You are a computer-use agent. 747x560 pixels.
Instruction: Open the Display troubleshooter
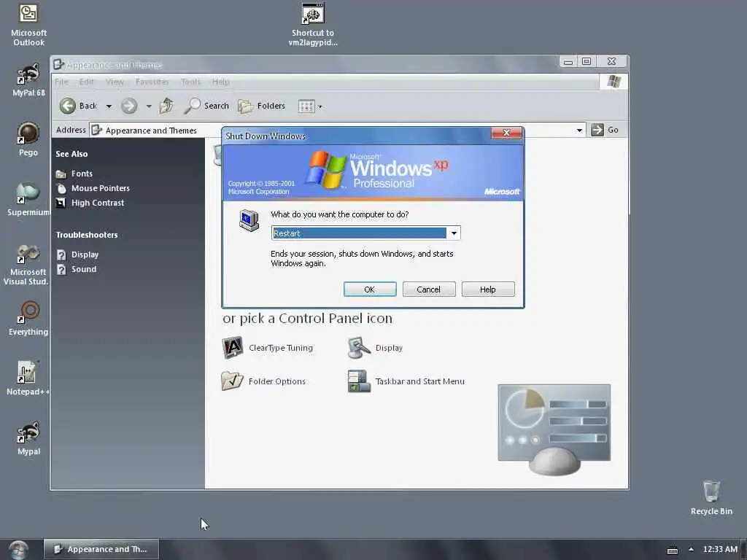pyautogui.click(x=77, y=254)
